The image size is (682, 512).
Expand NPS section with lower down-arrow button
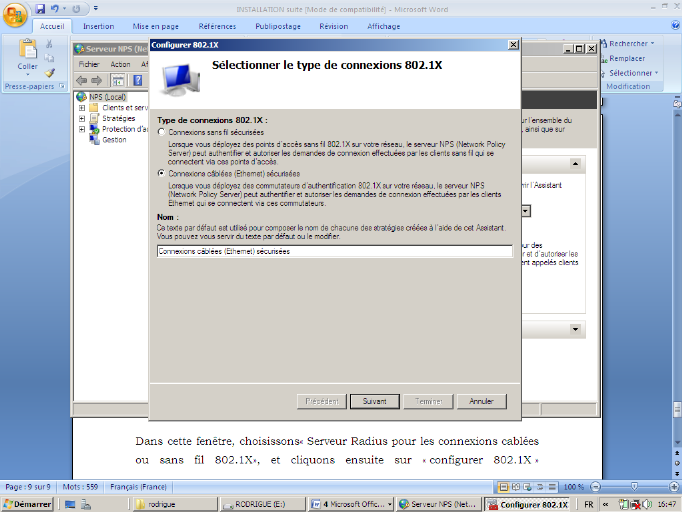[x=575, y=329]
